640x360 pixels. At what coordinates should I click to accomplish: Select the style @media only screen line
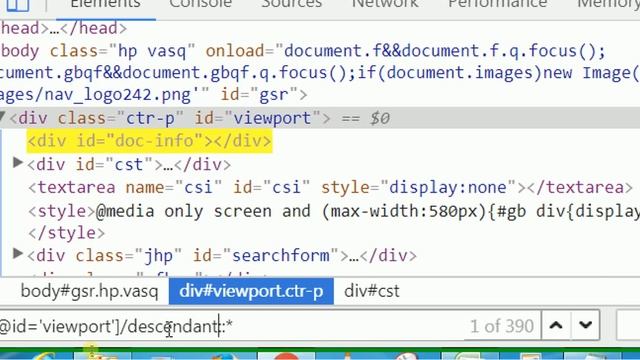(x=333, y=211)
